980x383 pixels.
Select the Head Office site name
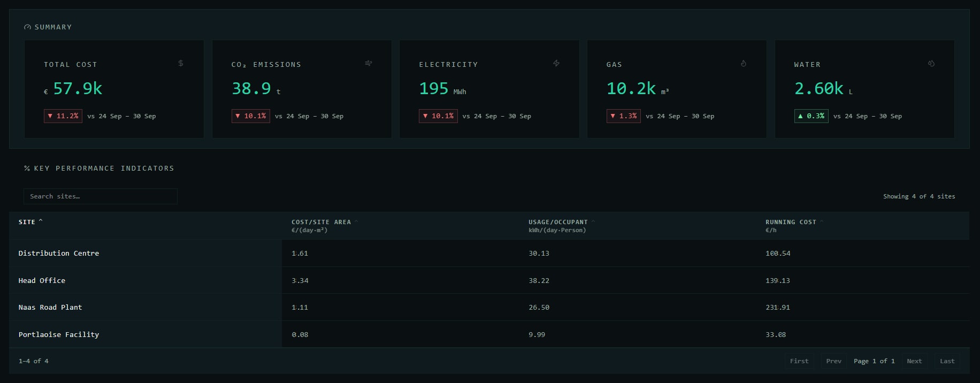pyautogui.click(x=42, y=280)
